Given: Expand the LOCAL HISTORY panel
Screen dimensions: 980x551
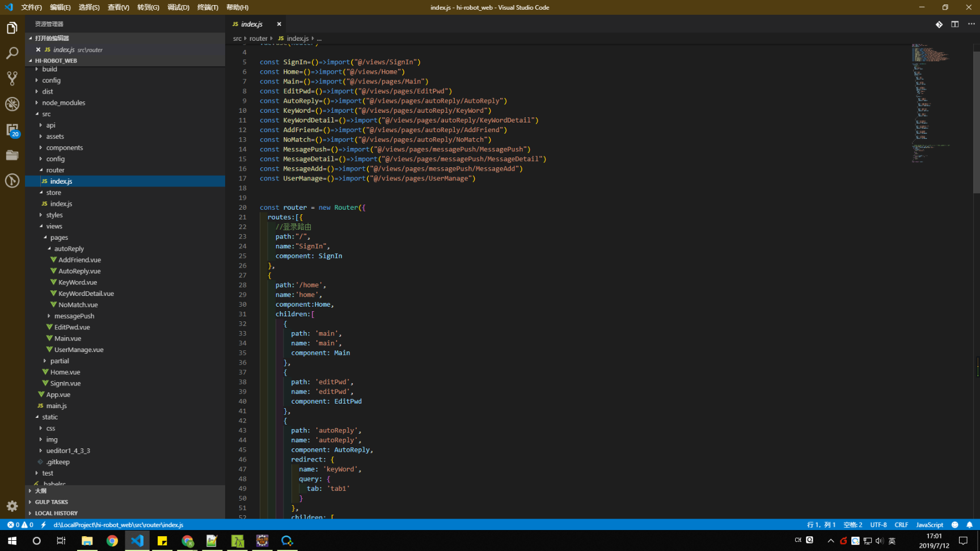Looking at the screenshot, I should pos(125,513).
